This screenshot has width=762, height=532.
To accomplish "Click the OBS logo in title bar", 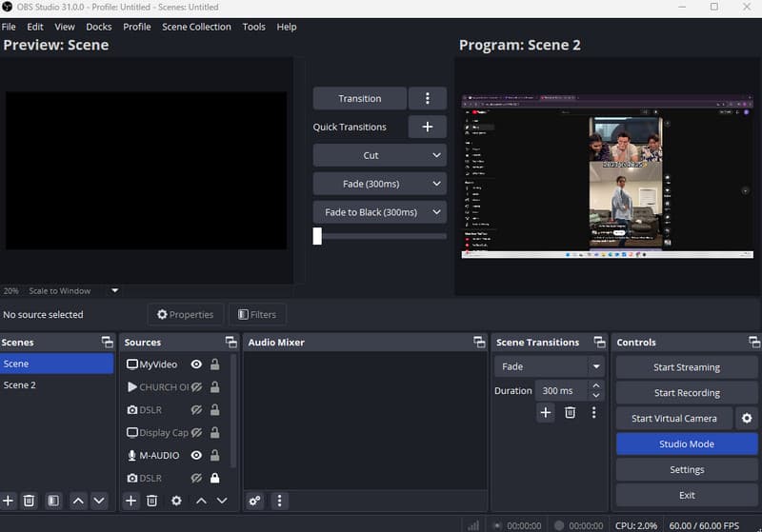I will 8,7.
